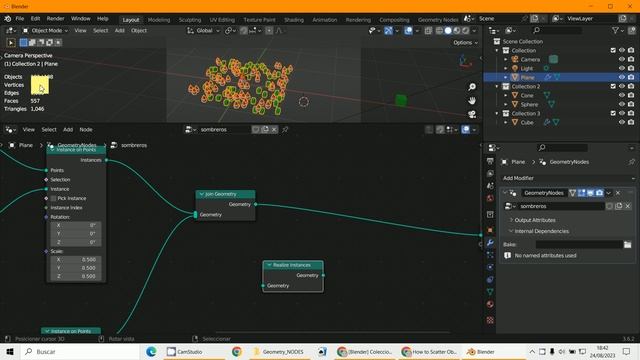640x360 pixels.
Task: Open the particles properties tab icon
Action: [x=490, y=255]
